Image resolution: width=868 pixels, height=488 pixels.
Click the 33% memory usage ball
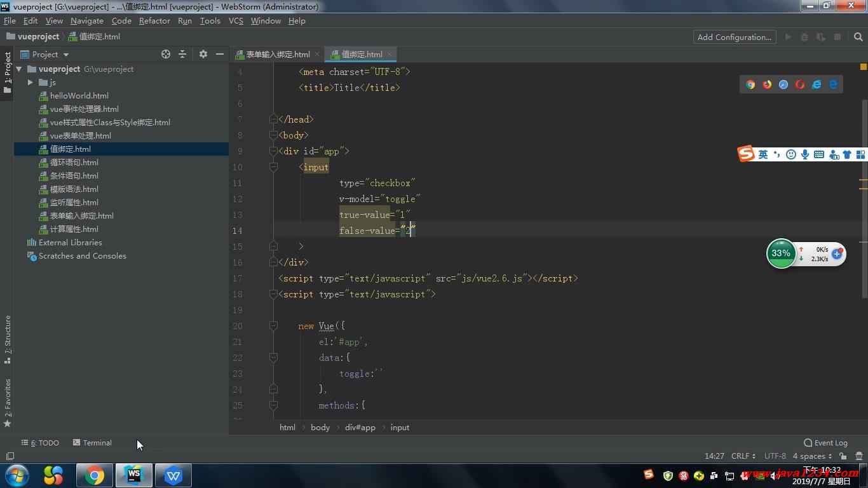tap(781, 253)
